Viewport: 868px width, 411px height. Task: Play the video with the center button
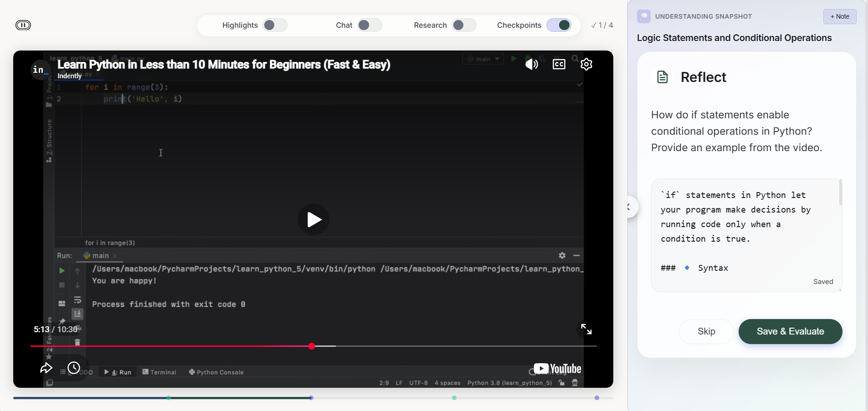click(313, 219)
